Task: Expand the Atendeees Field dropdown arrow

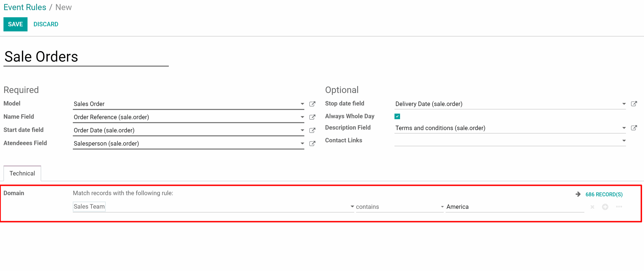Action: tap(302, 144)
